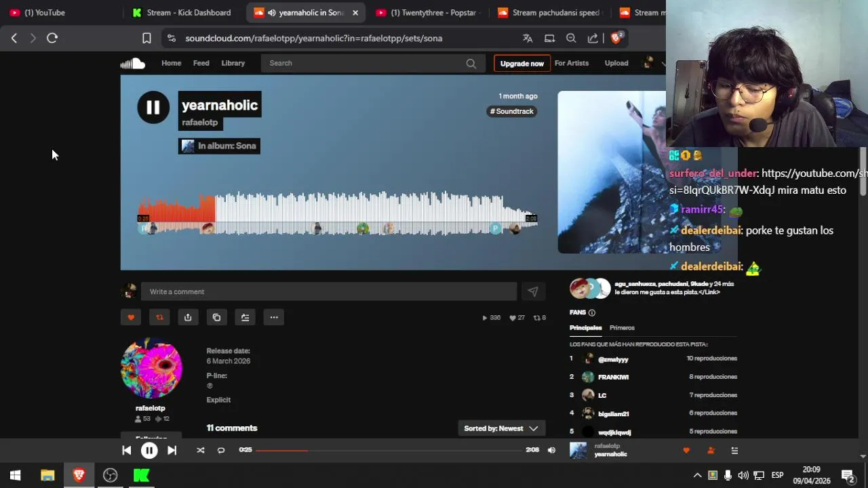Image resolution: width=868 pixels, height=488 pixels.
Task: Switch to the Principales fans tab
Action: pyautogui.click(x=585, y=327)
